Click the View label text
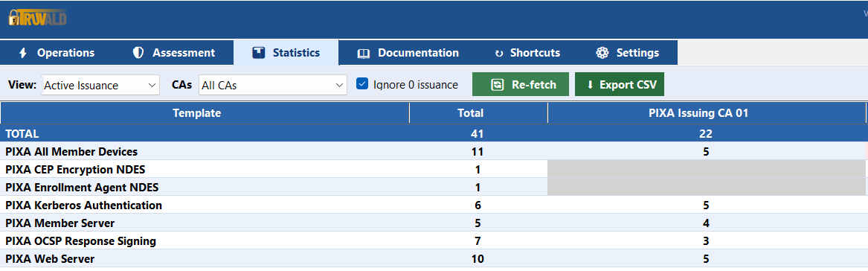 (22, 85)
